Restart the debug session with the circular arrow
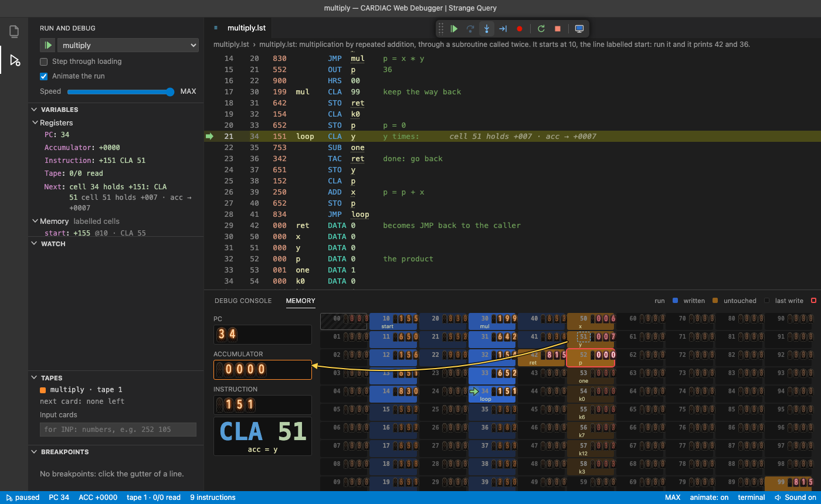This screenshot has height=504, width=821. coord(541,29)
